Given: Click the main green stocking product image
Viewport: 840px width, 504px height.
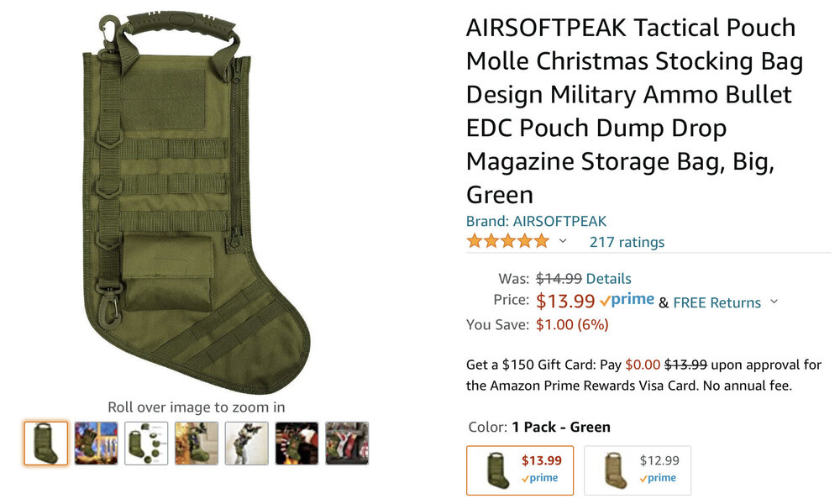Looking at the screenshot, I should pos(197,202).
